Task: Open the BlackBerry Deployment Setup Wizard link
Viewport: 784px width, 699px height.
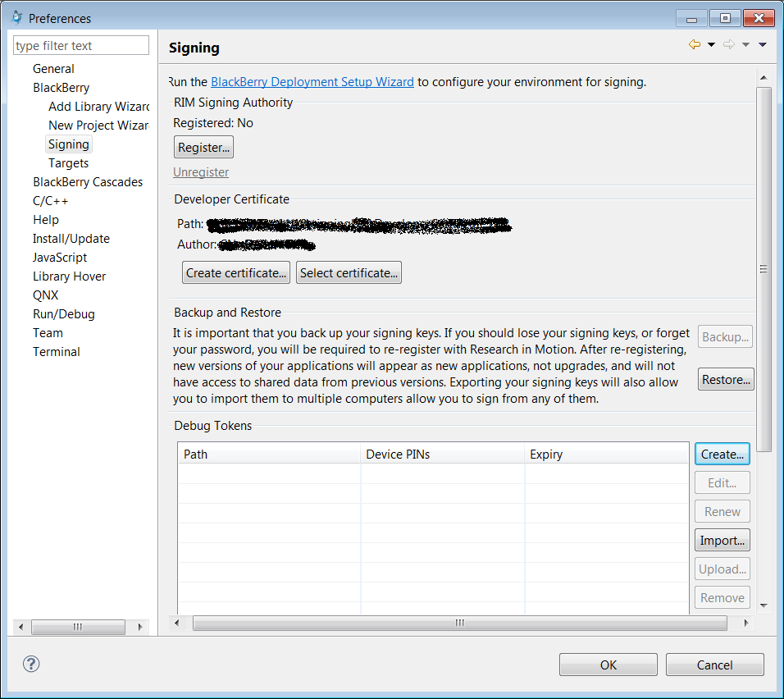Action: pyautogui.click(x=312, y=82)
